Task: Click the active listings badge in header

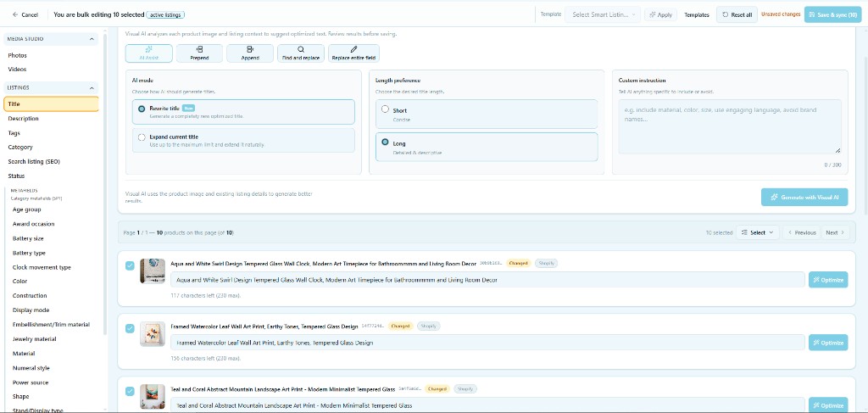Action: pyautogui.click(x=165, y=15)
